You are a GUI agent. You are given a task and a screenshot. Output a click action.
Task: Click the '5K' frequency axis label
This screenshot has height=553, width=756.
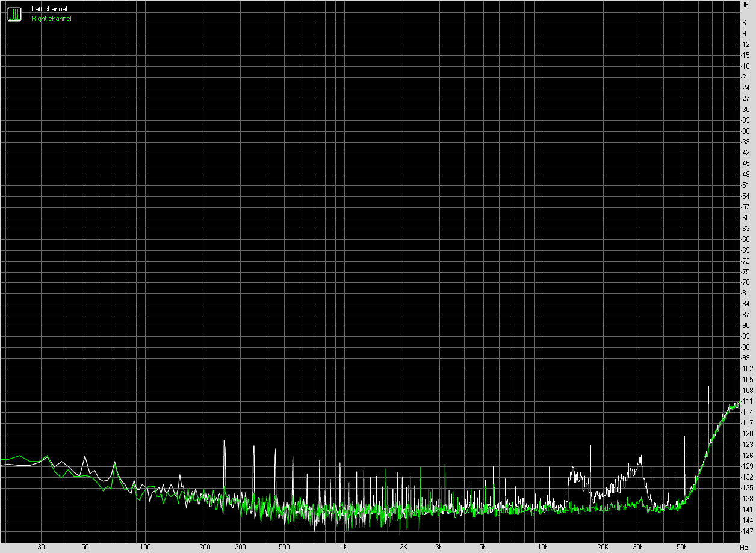[483, 548]
